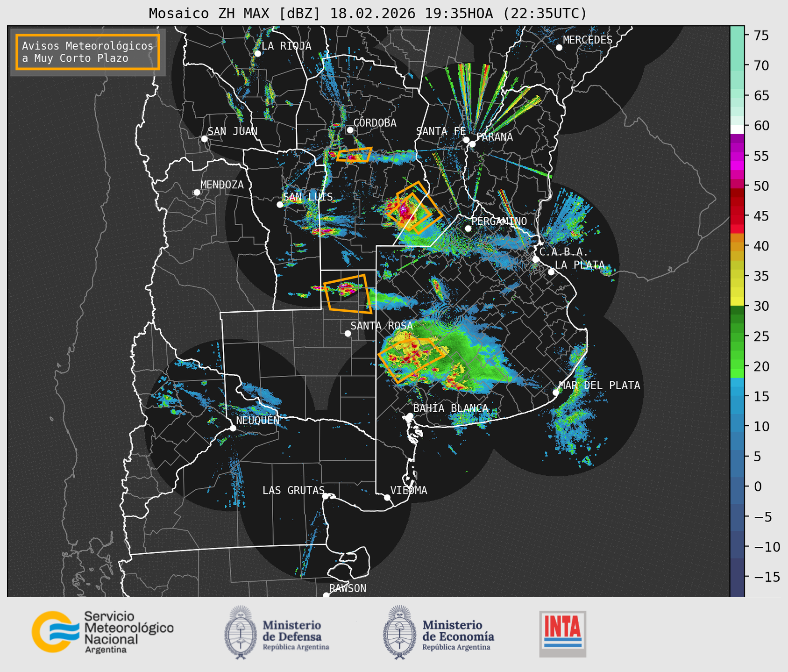788x672 pixels.
Task: Click the white dot marking Mar del Plata
Action: (x=556, y=393)
